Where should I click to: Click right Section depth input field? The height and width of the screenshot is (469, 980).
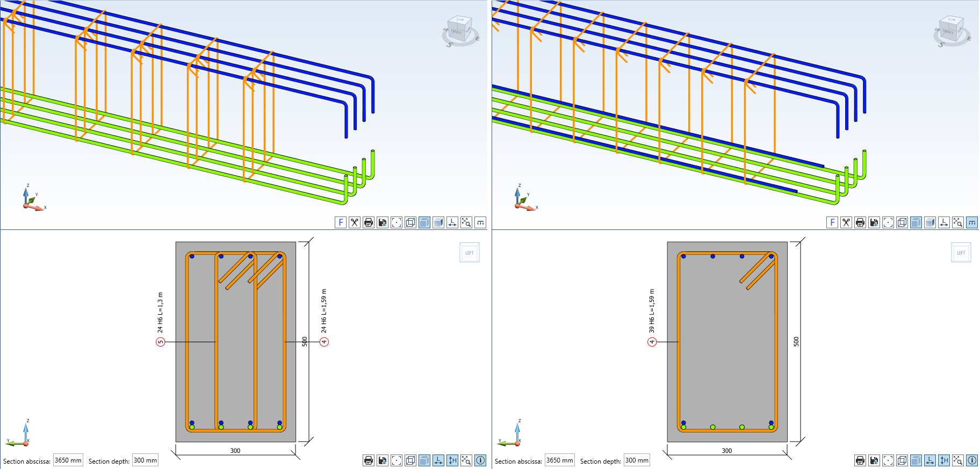click(x=637, y=460)
